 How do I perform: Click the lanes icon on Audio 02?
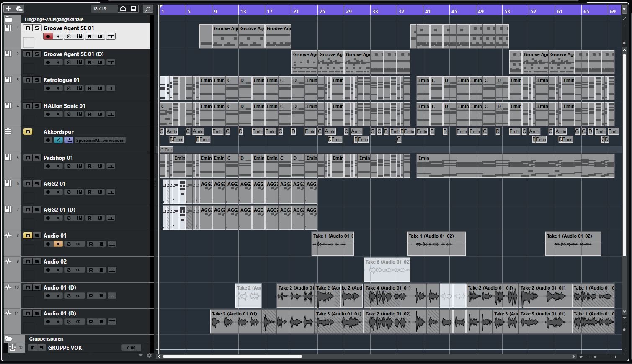[112, 270]
